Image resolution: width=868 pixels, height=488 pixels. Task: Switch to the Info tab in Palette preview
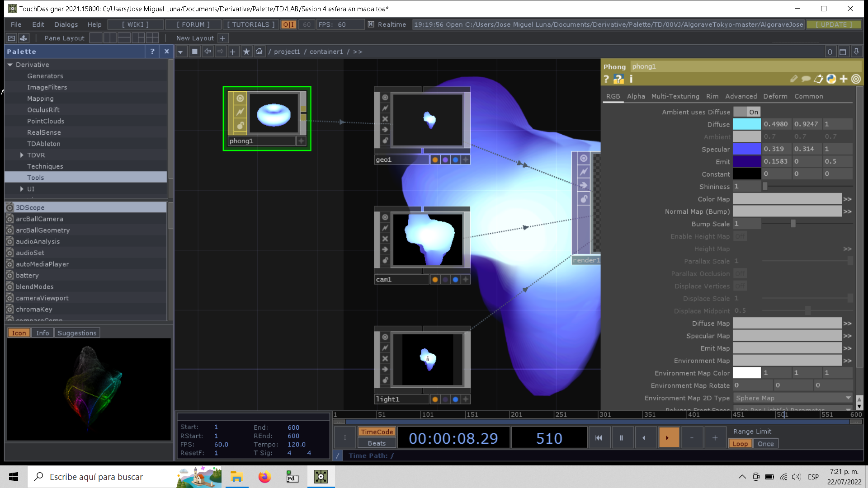42,333
